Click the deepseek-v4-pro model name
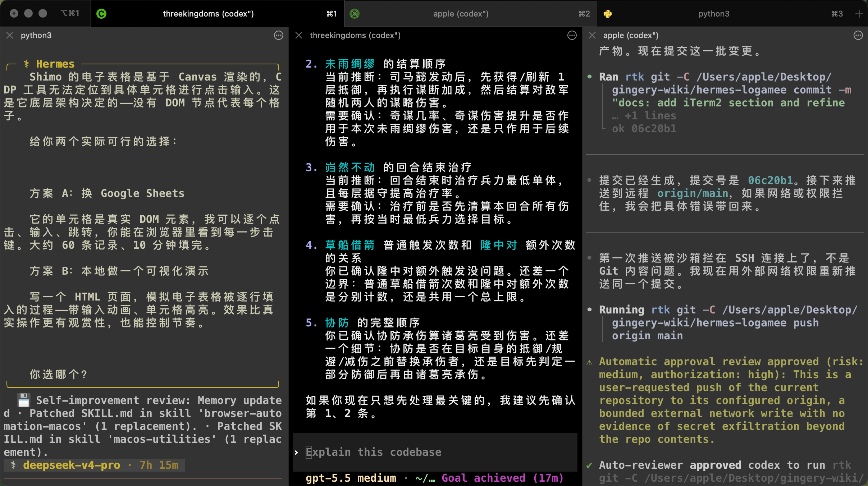 coord(72,465)
